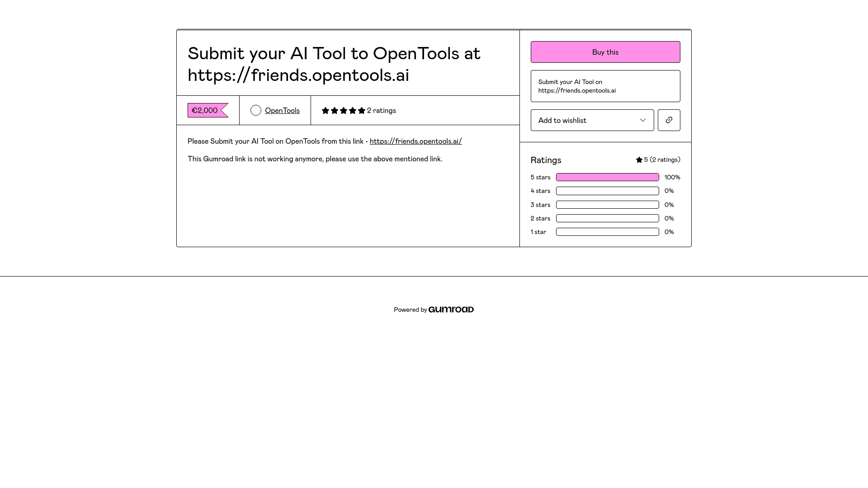The width and height of the screenshot is (868, 488).
Task: Click the product summary box under Buy
Action: pyautogui.click(x=605, y=86)
